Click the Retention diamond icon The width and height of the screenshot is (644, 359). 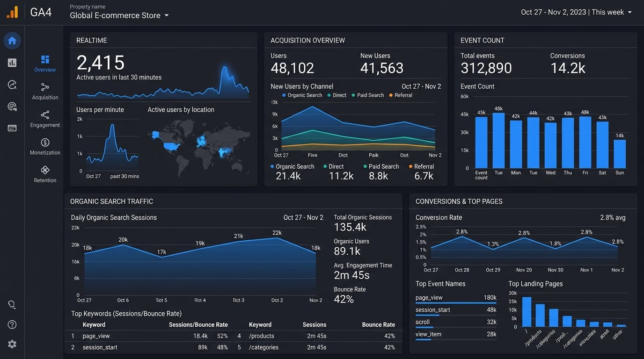(45, 170)
